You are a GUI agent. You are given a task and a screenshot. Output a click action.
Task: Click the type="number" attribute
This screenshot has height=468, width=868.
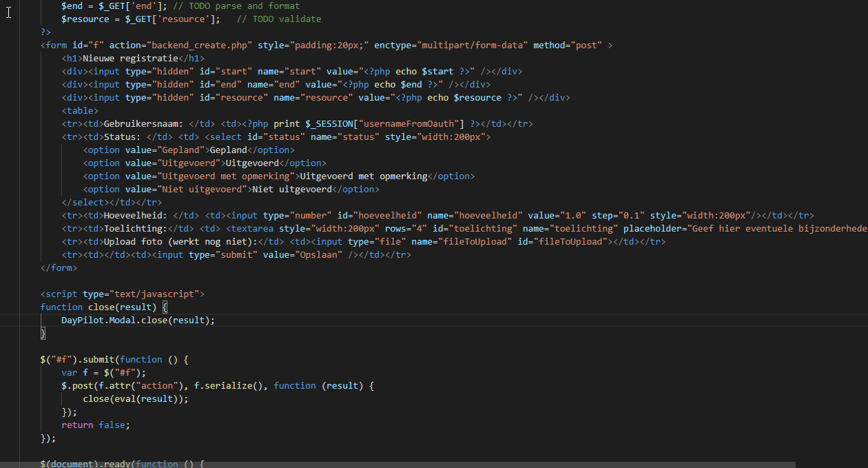point(297,215)
